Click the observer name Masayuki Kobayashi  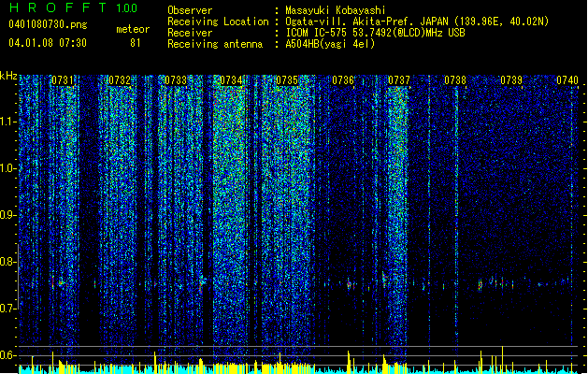pyautogui.click(x=336, y=10)
